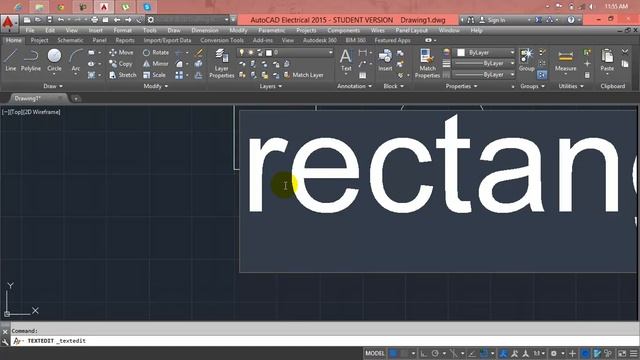Viewport: 640px width, 360px height.
Task: Open the object color ByLayer dropdown
Action: (x=485, y=53)
